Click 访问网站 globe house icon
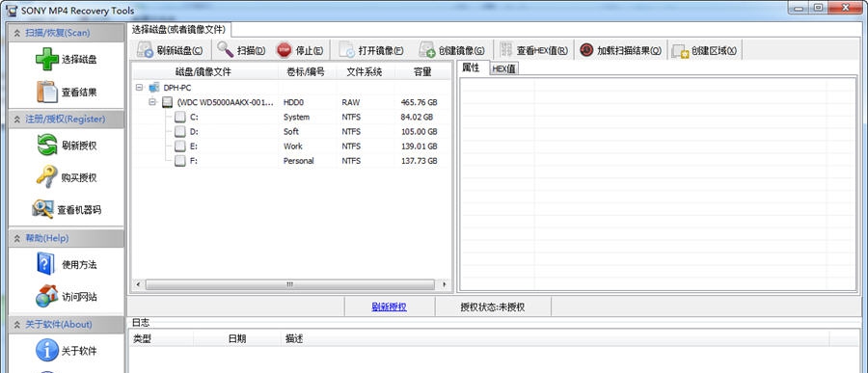This screenshot has width=868, height=373. click(47, 297)
